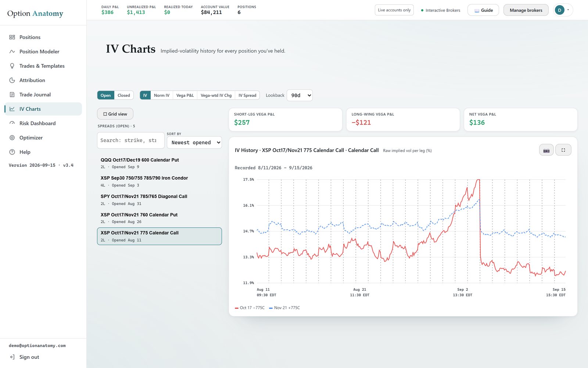Click the Risk Dashboard gauge icon
588x368 pixels.
pos(12,123)
